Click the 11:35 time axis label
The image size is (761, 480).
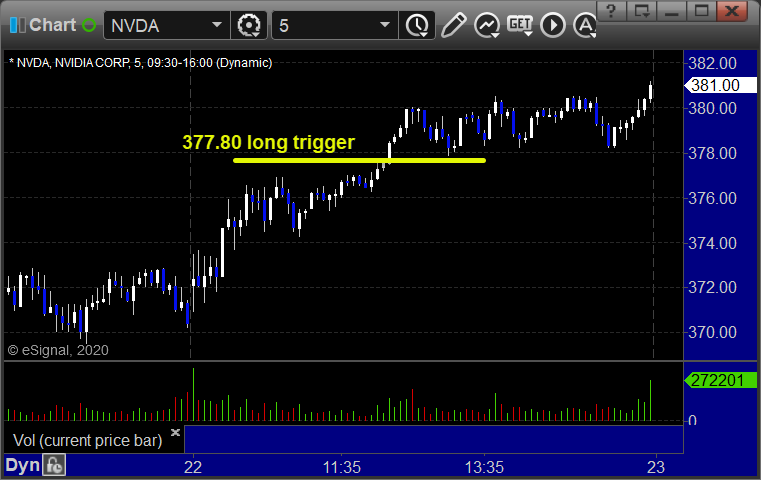(x=342, y=467)
